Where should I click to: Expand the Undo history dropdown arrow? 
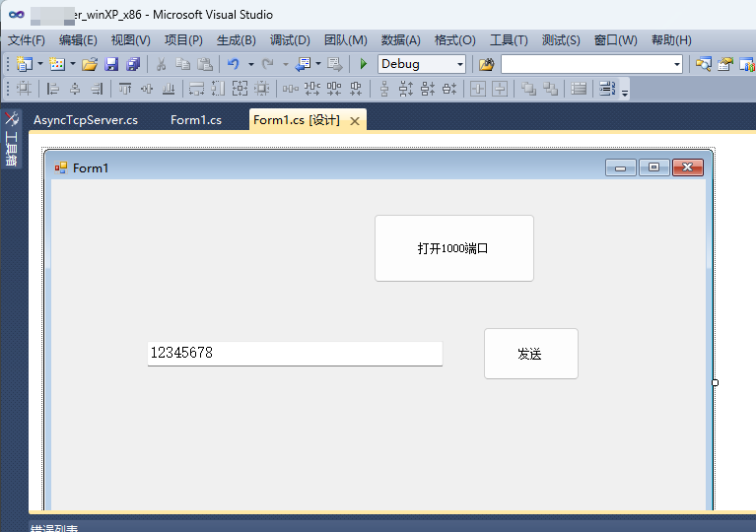click(x=251, y=64)
